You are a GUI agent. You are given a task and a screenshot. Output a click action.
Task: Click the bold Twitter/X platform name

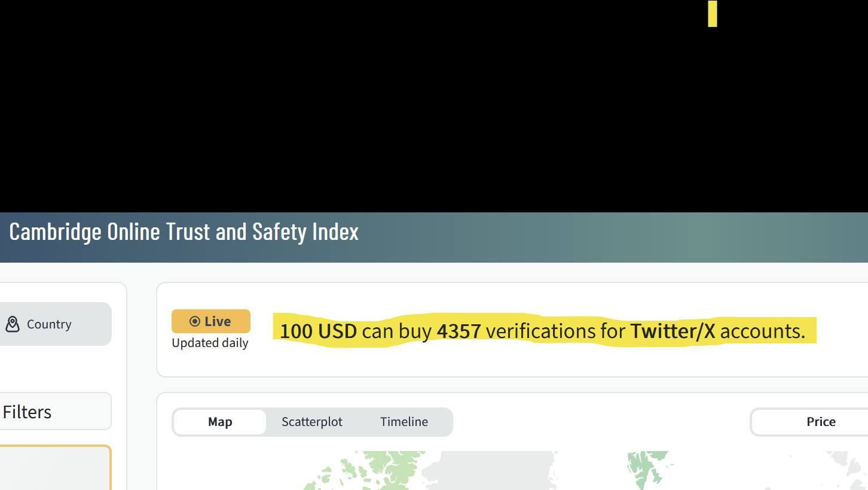pos(673,331)
